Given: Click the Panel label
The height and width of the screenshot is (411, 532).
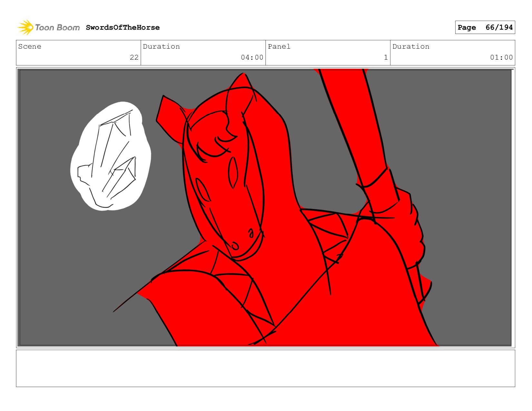Looking at the screenshot, I should (279, 46).
